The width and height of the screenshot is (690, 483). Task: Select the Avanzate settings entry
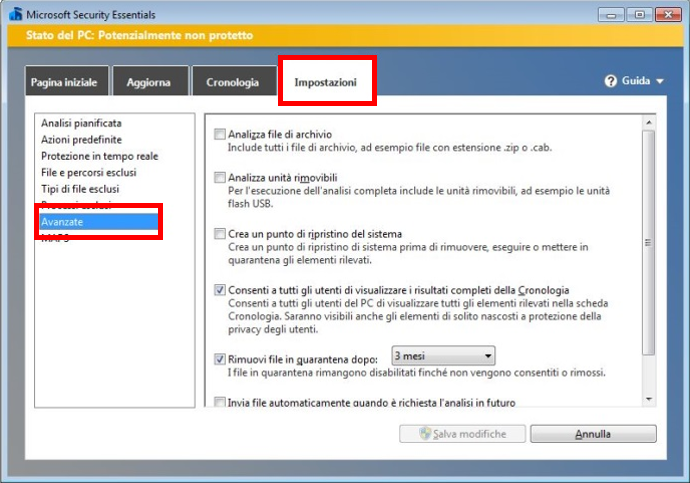99,222
